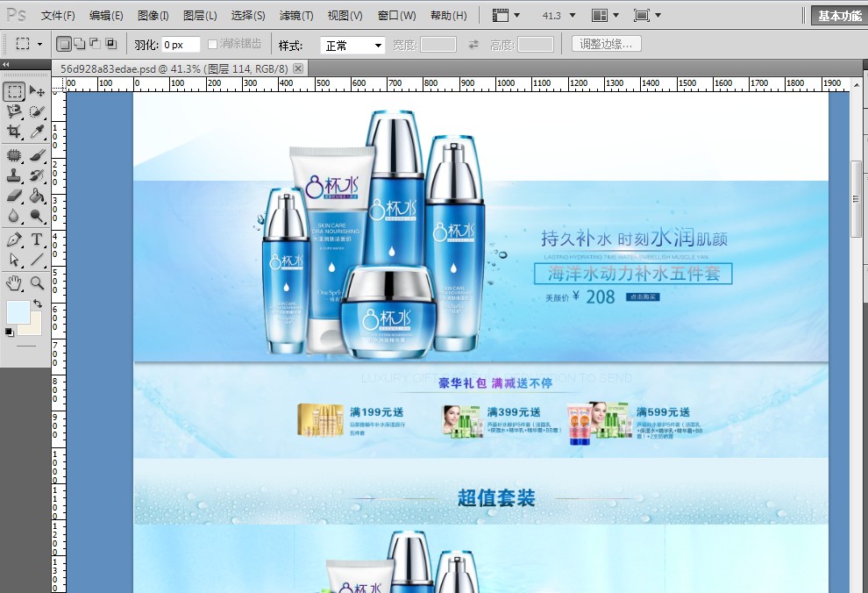Click into the 羽化 feather input field
Image resolution: width=868 pixels, height=593 pixels.
tap(181, 45)
